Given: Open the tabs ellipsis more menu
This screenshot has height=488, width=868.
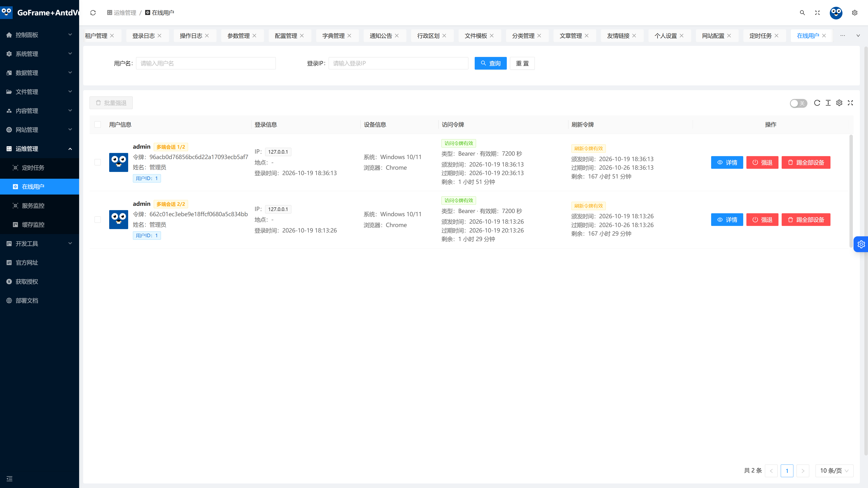Looking at the screenshot, I should [843, 36].
